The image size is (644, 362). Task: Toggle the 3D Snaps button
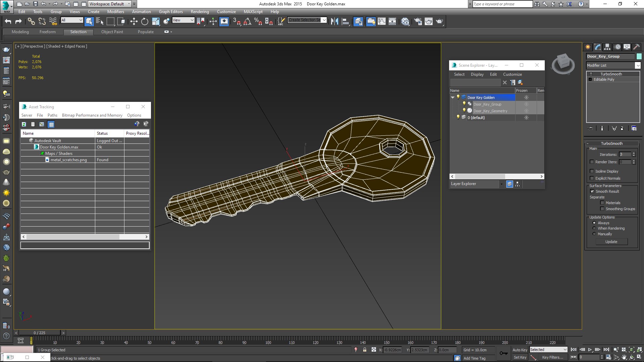tap(236, 21)
